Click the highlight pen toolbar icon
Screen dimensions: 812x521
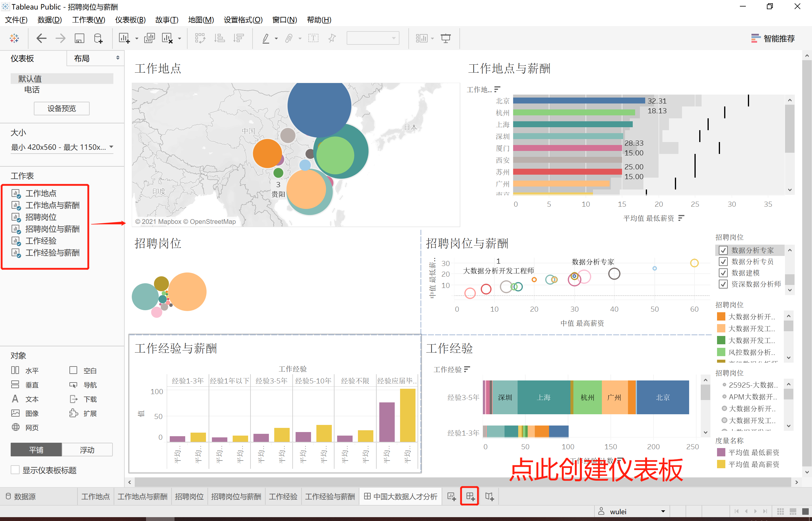(x=266, y=38)
